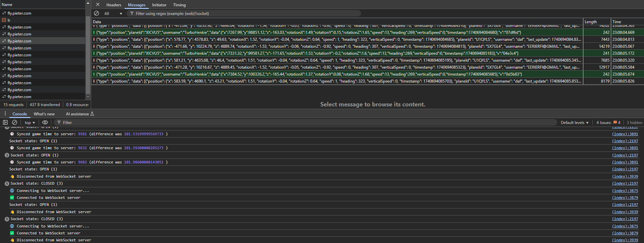Expand the Default levels dropdown
Screen dimensions: 644x243
(574, 123)
